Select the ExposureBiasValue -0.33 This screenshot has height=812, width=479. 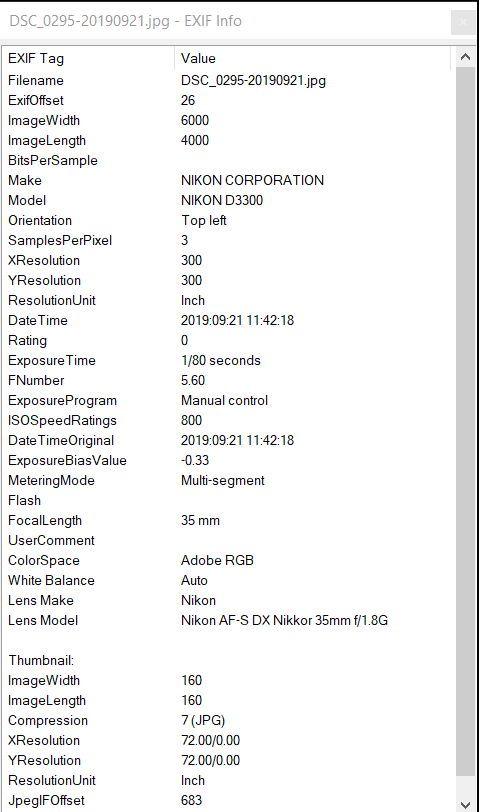coord(195,460)
